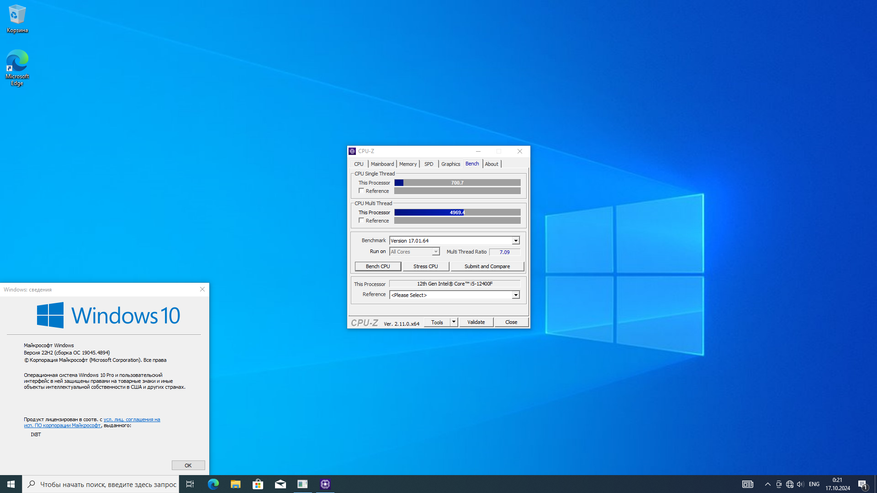This screenshot has height=493, width=877.
Task: Open the Mail app in the taskbar
Action: pos(280,484)
